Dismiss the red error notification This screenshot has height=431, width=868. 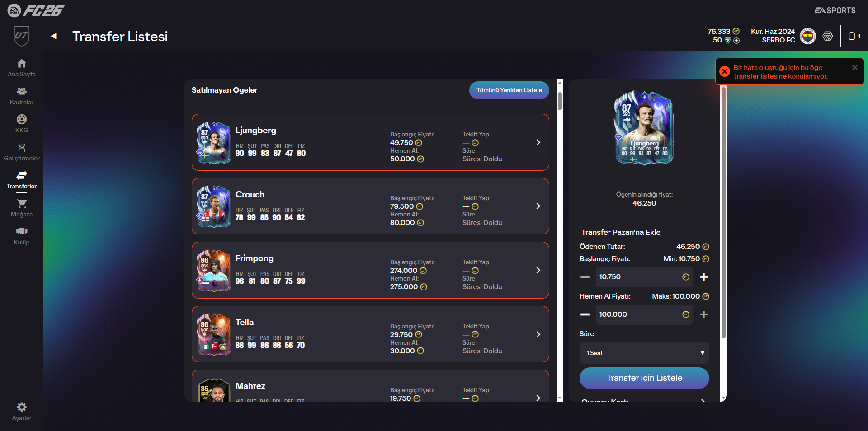click(x=854, y=67)
